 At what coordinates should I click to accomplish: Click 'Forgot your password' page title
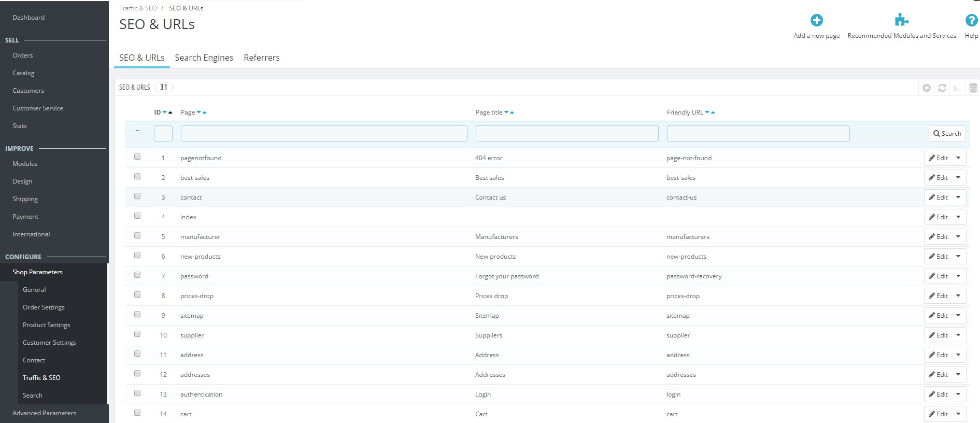tap(507, 276)
